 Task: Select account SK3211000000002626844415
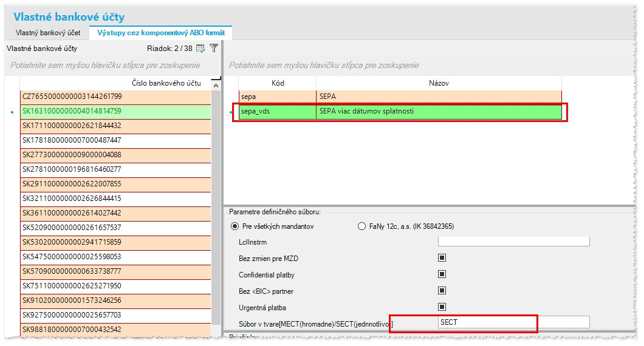pyautogui.click(x=115, y=198)
